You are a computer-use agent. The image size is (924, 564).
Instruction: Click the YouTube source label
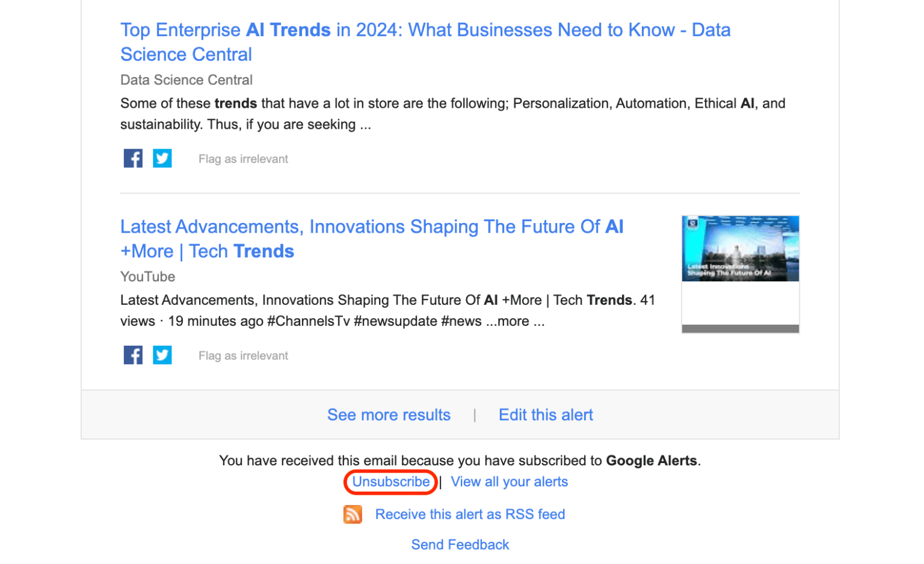click(x=147, y=276)
